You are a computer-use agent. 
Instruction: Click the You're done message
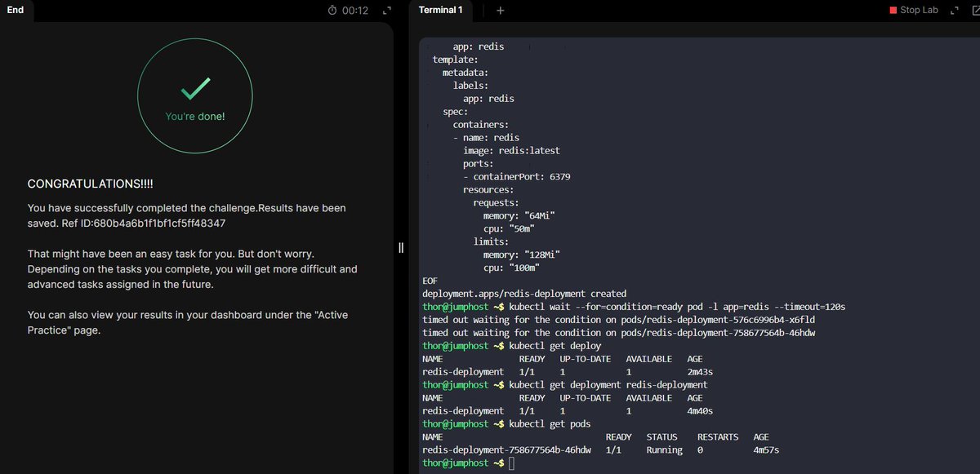(194, 115)
